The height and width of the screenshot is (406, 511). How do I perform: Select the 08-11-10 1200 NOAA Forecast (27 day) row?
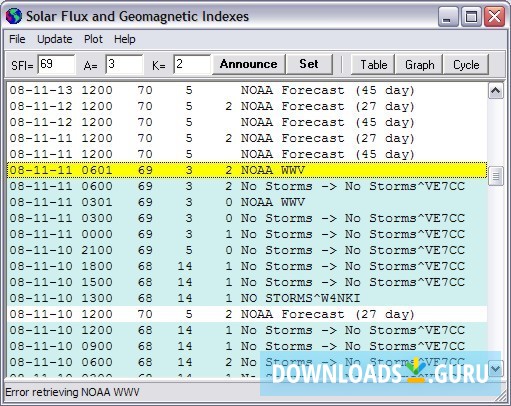(x=247, y=314)
